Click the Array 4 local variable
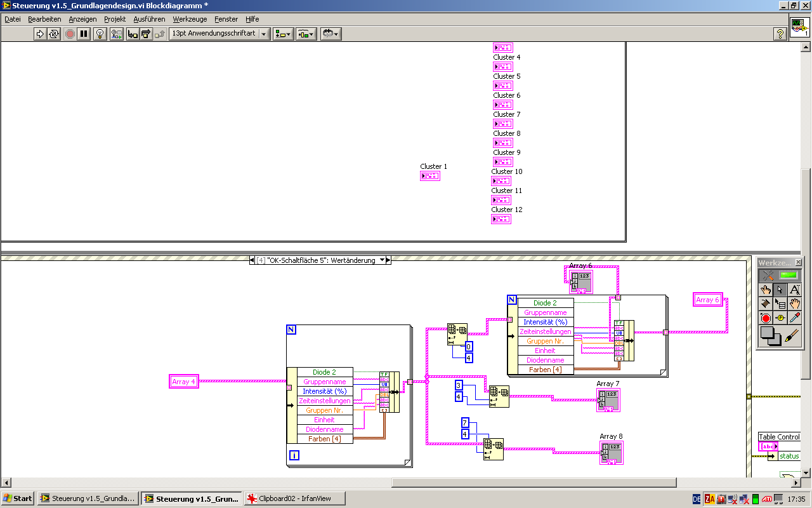 click(x=184, y=382)
